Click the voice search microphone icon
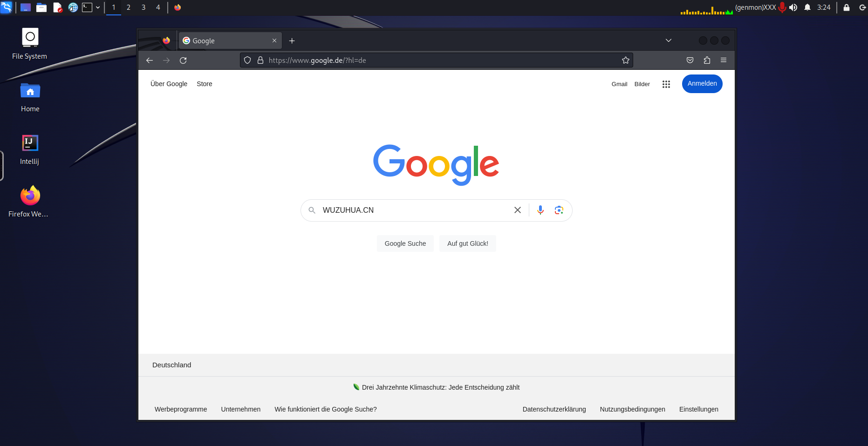The height and width of the screenshot is (446, 868). click(x=540, y=210)
